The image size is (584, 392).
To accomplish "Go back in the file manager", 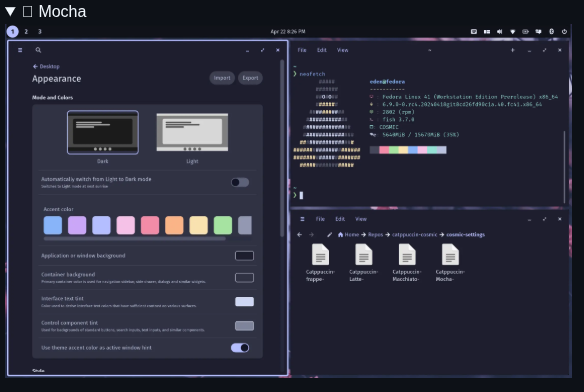I will click(x=299, y=234).
